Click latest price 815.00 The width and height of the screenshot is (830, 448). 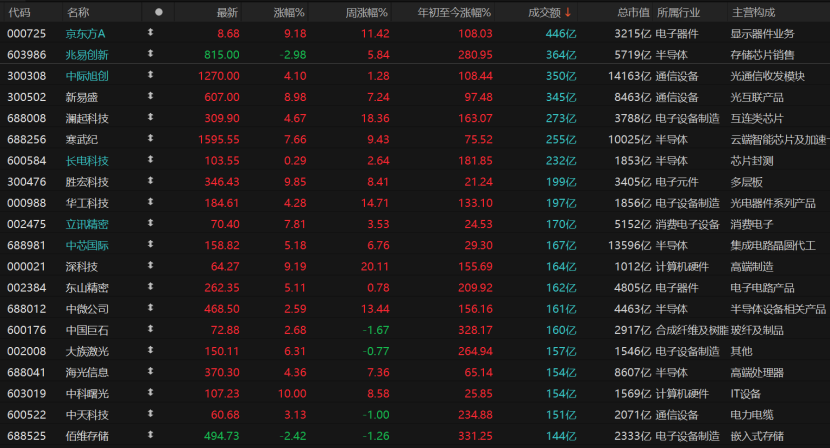222,55
